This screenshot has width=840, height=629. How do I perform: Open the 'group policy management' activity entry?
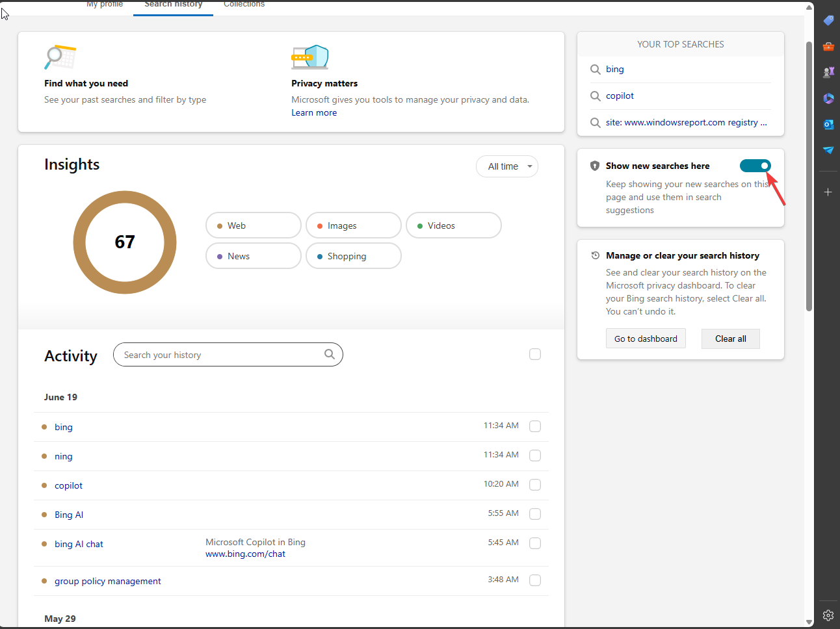[108, 581]
